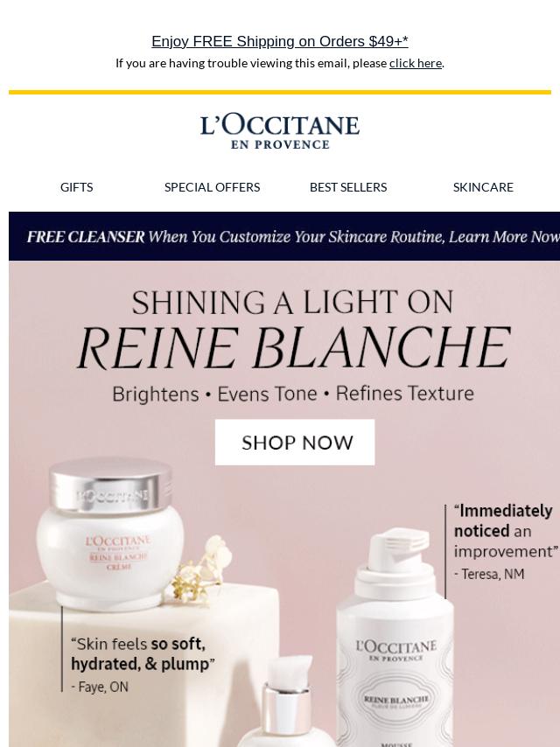This screenshot has height=747, width=560.
Task: Click the SHINING A LIGHT ON headline
Action: click(x=292, y=303)
